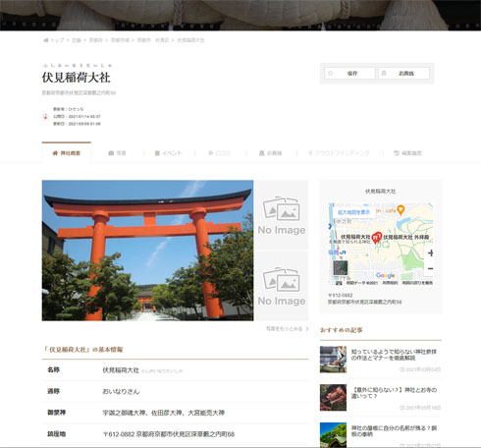Select the upper No Image placeholder
The width and height of the screenshot is (481, 448).
click(282, 215)
